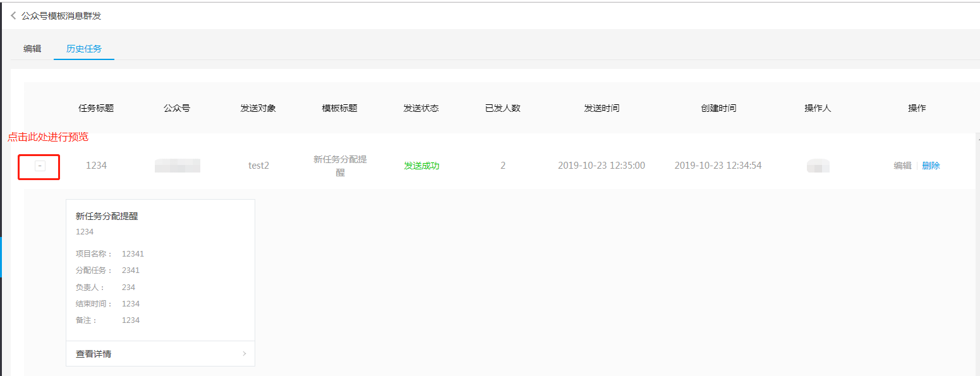Switch to the 编辑 tab
This screenshot has width=980, height=376.
coord(32,49)
